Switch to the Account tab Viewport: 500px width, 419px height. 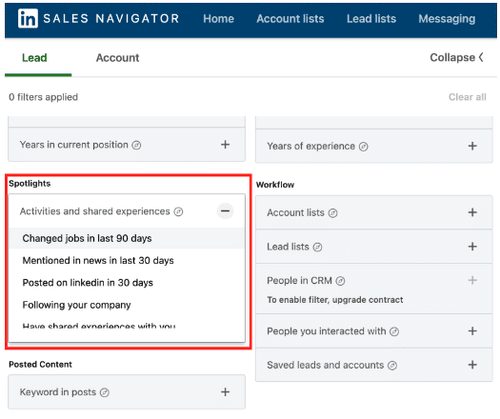click(117, 58)
